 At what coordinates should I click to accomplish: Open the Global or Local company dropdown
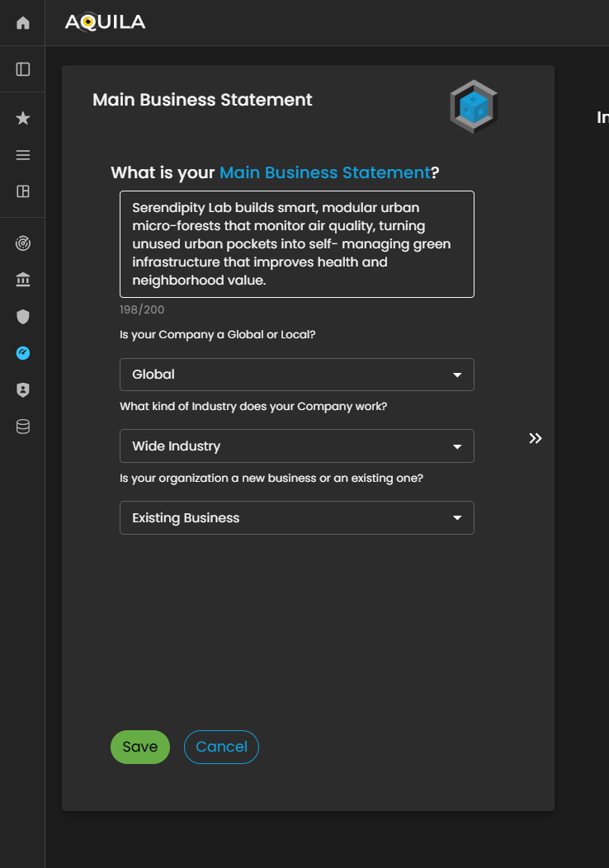pyautogui.click(x=296, y=375)
